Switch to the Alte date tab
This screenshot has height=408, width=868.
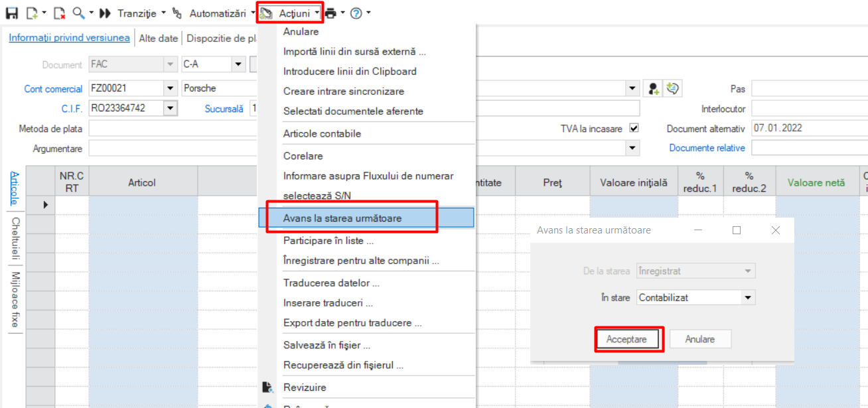tap(159, 38)
